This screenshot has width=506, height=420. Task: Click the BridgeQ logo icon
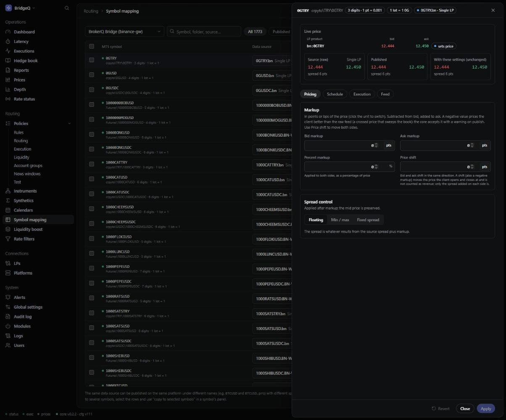(x=8, y=8)
